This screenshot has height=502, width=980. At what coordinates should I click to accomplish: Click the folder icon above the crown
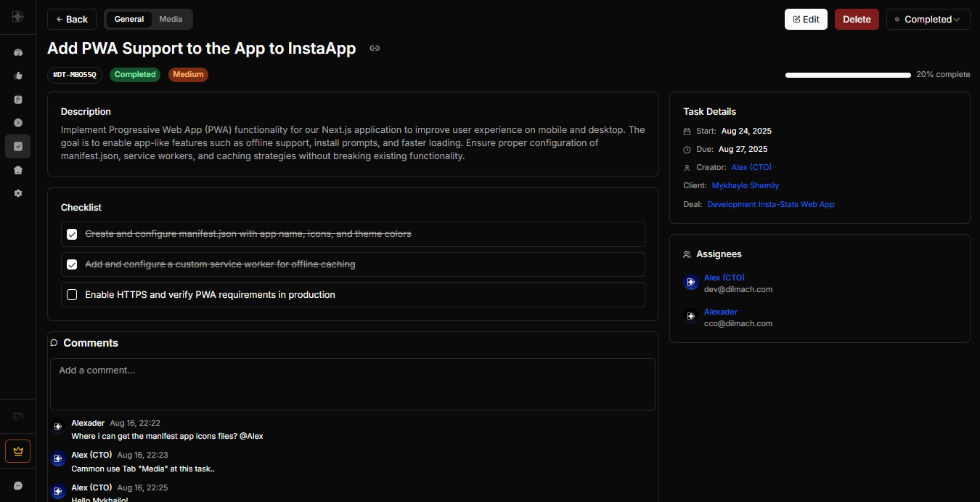[18, 416]
